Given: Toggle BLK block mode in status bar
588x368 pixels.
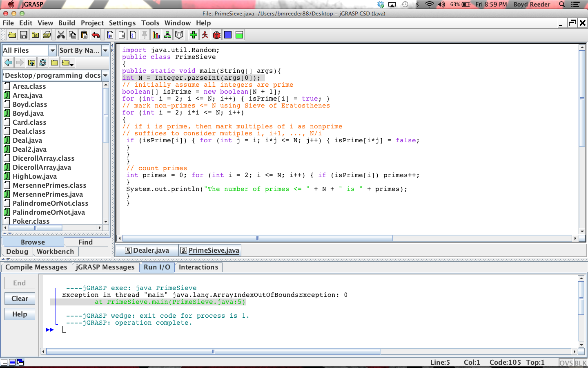Looking at the screenshot, I should pyautogui.click(x=580, y=363).
